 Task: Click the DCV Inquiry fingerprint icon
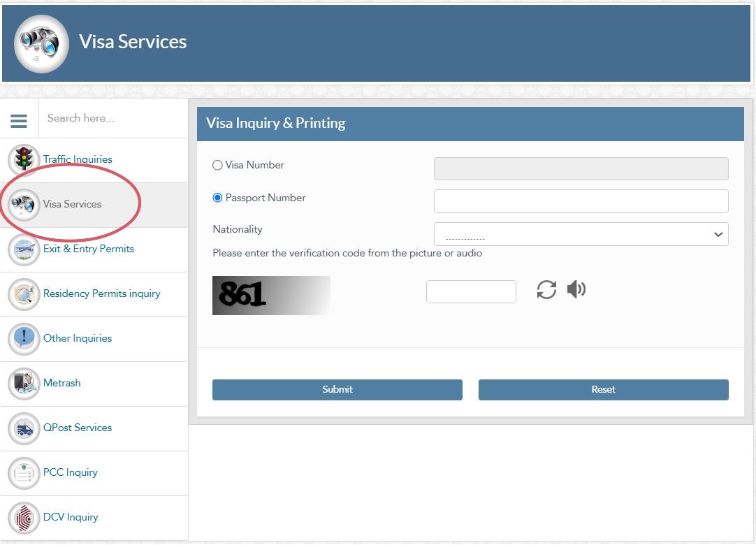[23, 517]
